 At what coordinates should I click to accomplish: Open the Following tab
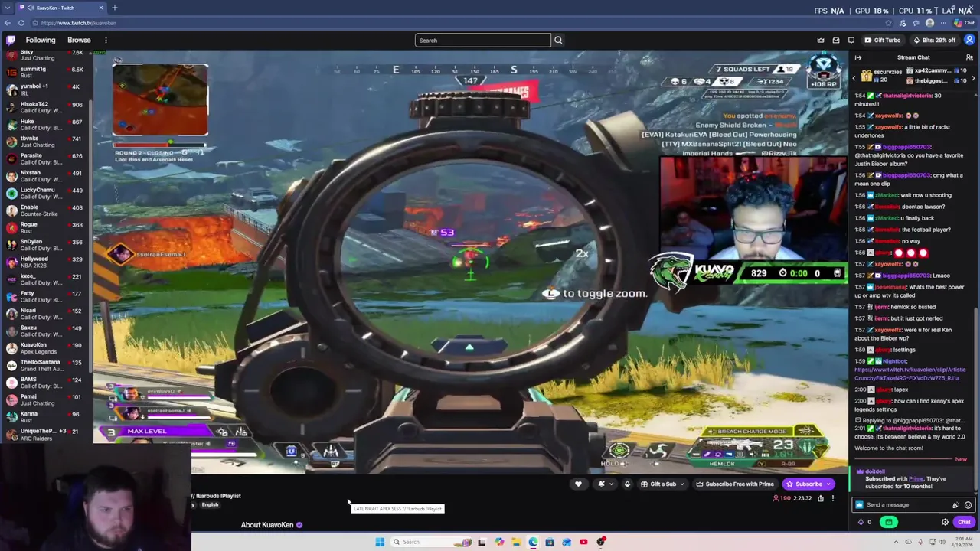(x=41, y=40)
